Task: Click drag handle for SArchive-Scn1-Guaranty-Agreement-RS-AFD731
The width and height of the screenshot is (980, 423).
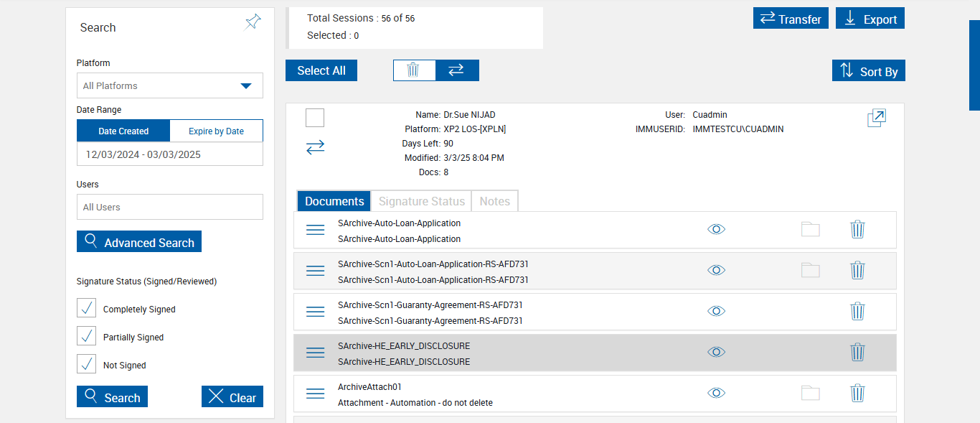Action: 316,312
